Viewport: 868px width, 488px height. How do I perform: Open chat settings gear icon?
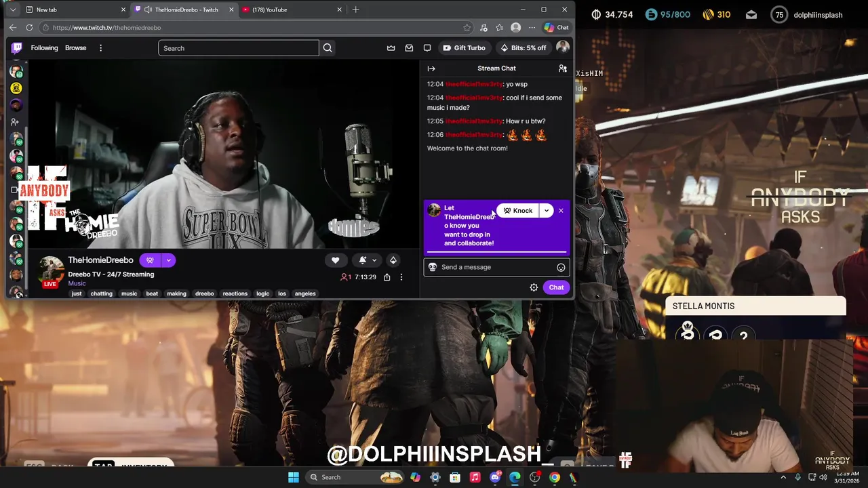tap(534, 287)
